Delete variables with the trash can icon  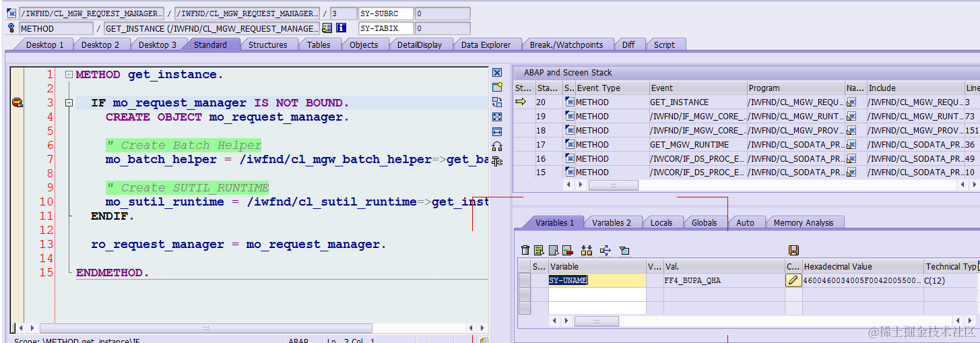525,250
